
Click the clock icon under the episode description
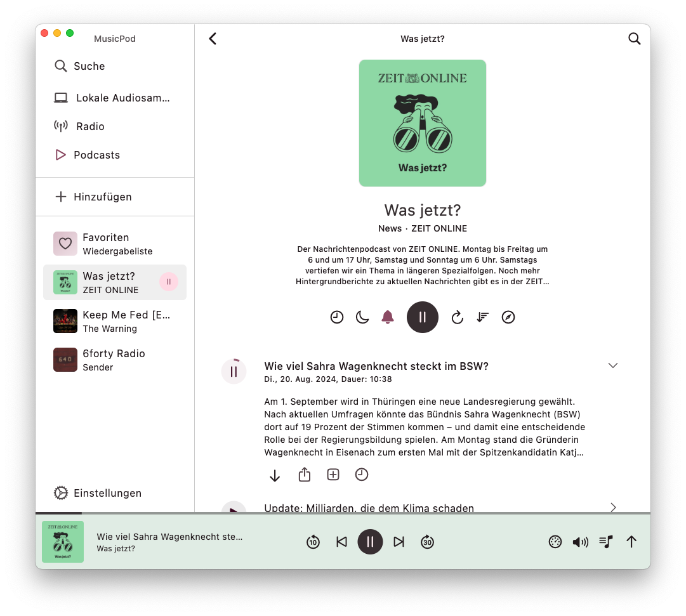(361, 475)
